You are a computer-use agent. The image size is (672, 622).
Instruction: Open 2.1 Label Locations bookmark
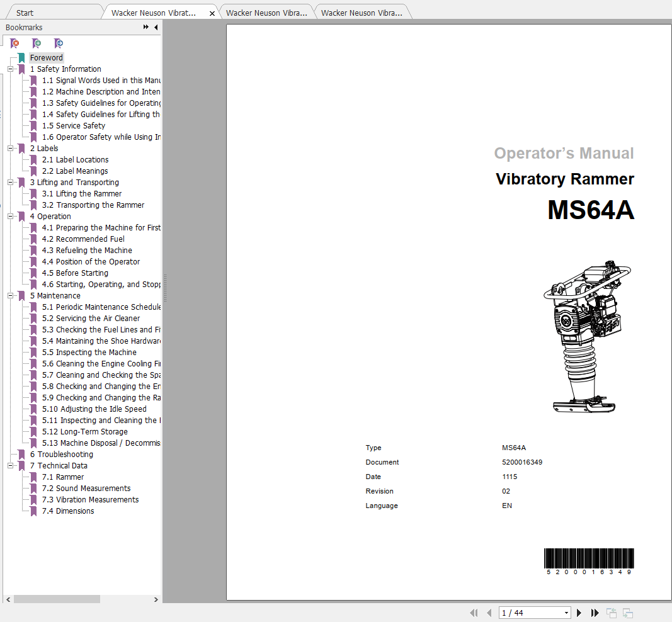click(76, 160)
